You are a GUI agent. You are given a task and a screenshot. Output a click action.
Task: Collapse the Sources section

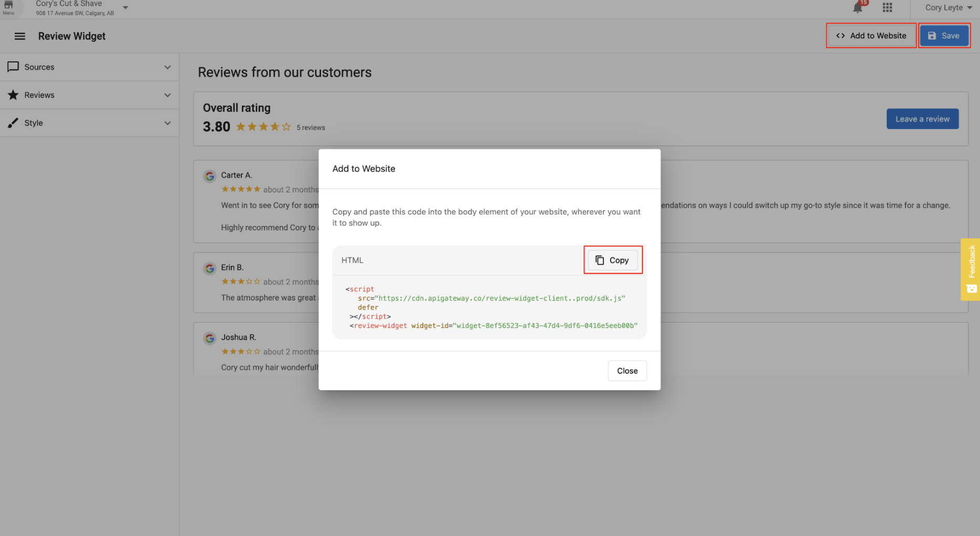coord(167,67)
